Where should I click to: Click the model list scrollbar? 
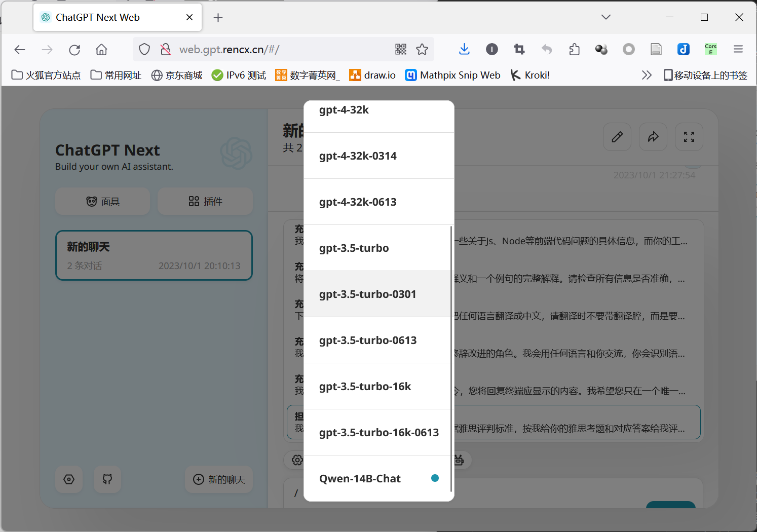coord(451,359)
